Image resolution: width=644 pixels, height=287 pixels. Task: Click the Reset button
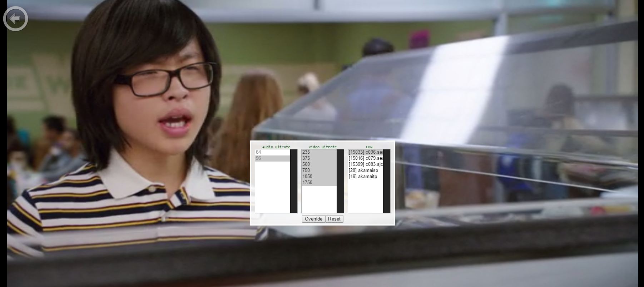point(334,219)
